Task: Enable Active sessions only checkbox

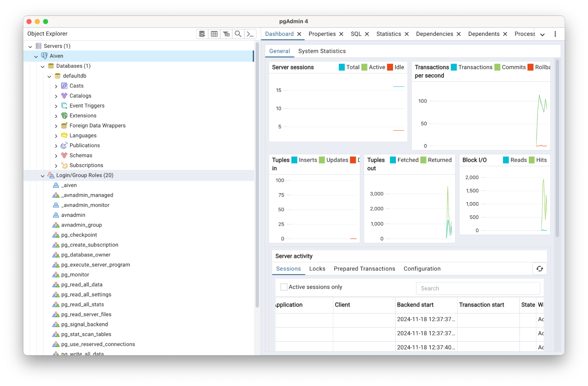Action: 284,287
